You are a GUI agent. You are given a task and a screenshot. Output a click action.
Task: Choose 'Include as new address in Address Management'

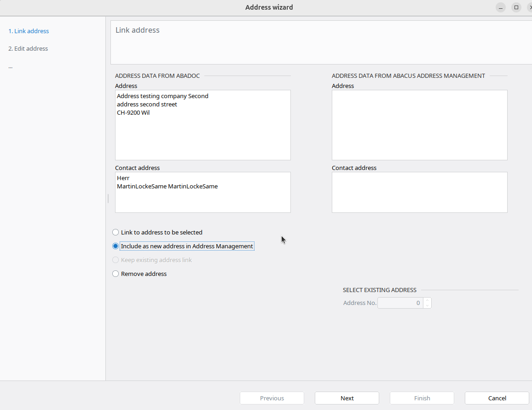116,246
